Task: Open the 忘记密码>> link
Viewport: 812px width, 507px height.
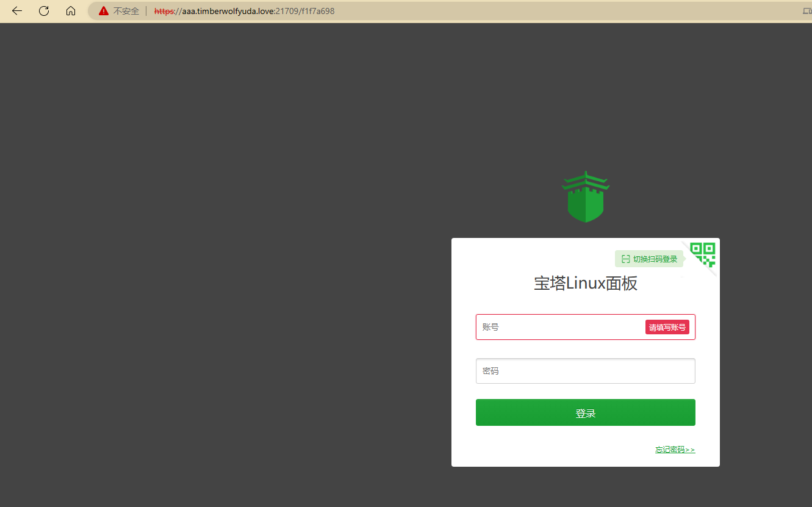Action: pyautogui.click(x=675, y=450)
